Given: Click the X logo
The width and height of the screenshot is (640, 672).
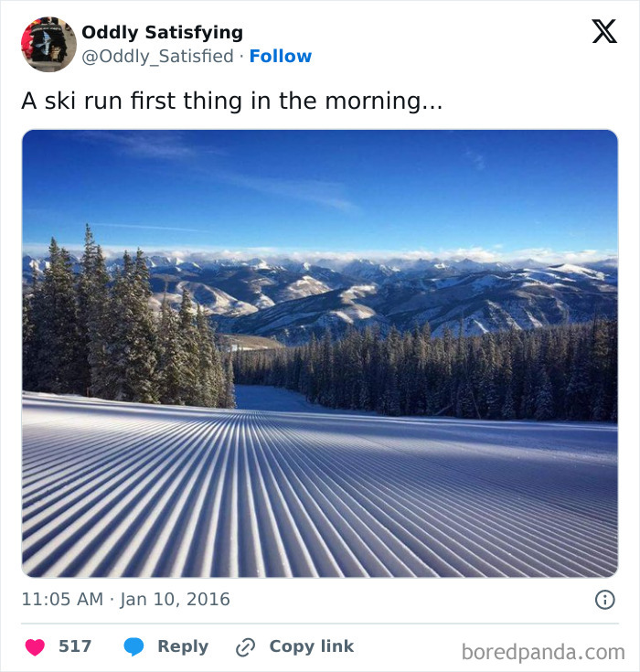Looking at the screenshot, I should click(603, 33).
